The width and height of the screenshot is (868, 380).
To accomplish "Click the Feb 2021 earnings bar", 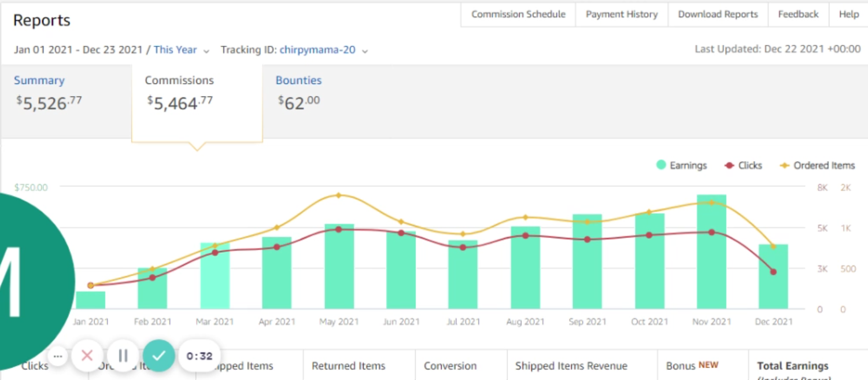I will [x=153, y=289].
